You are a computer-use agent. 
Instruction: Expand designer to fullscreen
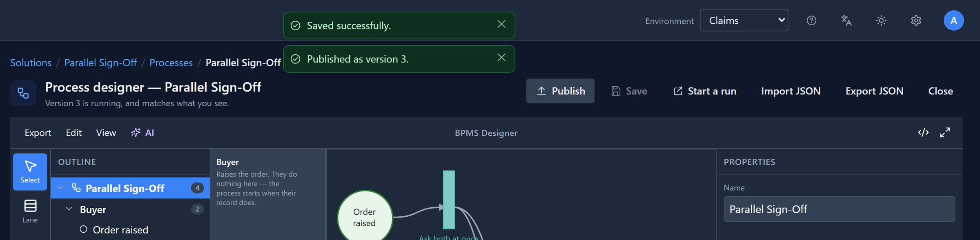tap(945, 132)
